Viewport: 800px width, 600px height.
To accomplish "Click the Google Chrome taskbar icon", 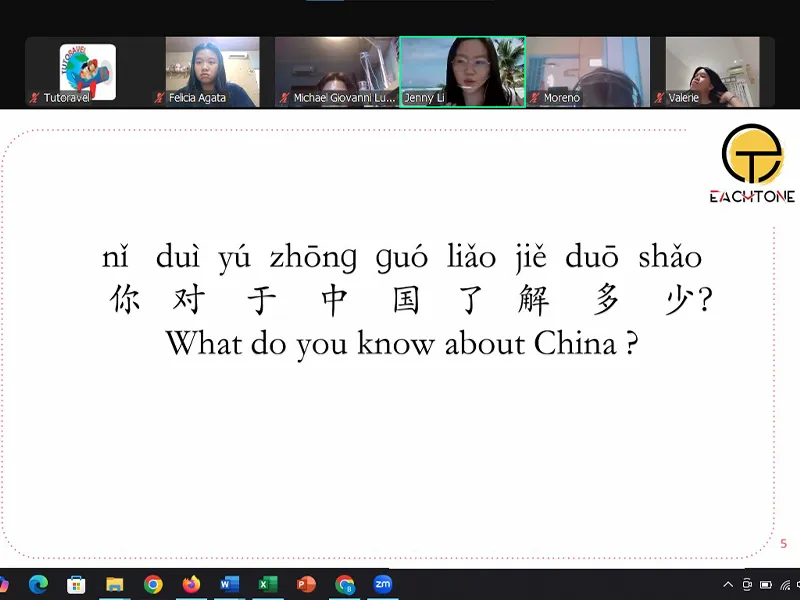I will coord(153,584).
